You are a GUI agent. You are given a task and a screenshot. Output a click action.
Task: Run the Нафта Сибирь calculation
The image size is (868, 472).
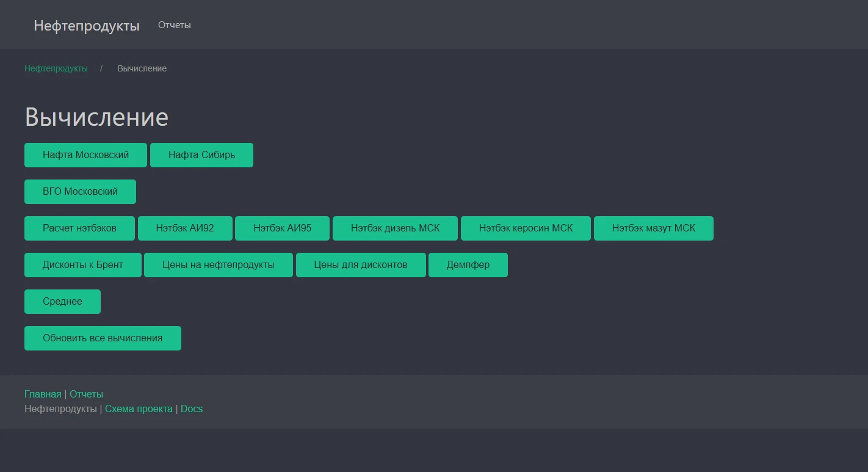click(201, 155)
